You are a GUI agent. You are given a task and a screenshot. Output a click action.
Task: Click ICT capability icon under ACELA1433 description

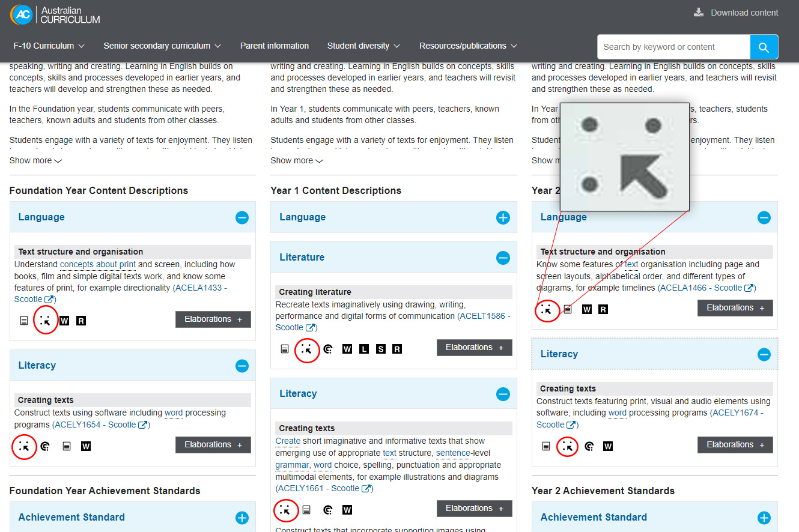pyautogui.click(x=45, y=321)
